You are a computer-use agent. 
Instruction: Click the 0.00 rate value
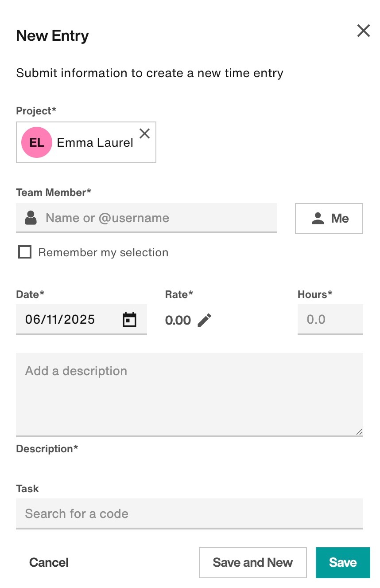[x=178, y=320]
